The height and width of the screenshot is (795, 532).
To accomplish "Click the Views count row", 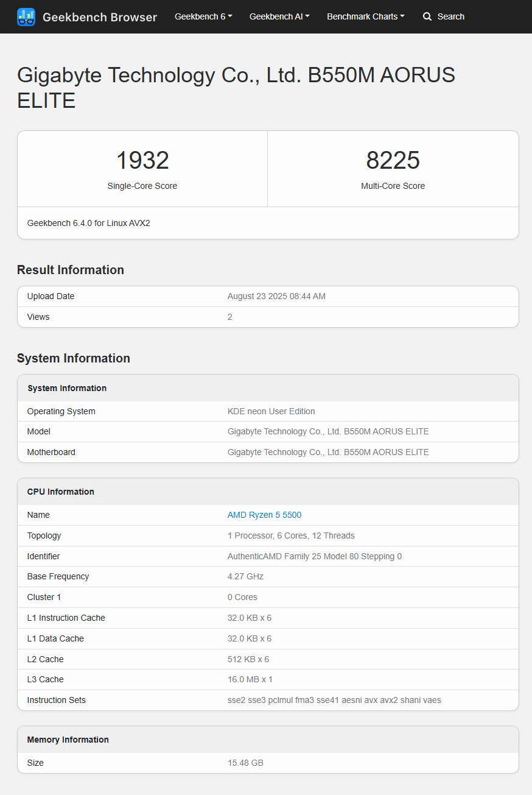I will pyautogui.click(x=268, y=317).
